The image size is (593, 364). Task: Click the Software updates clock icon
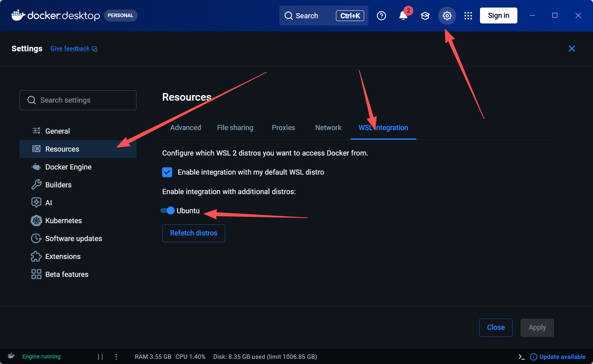point(36,238)
